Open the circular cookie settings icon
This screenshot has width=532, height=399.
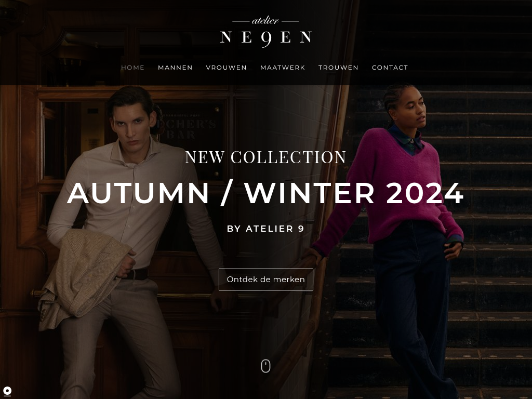click(7, 391)
